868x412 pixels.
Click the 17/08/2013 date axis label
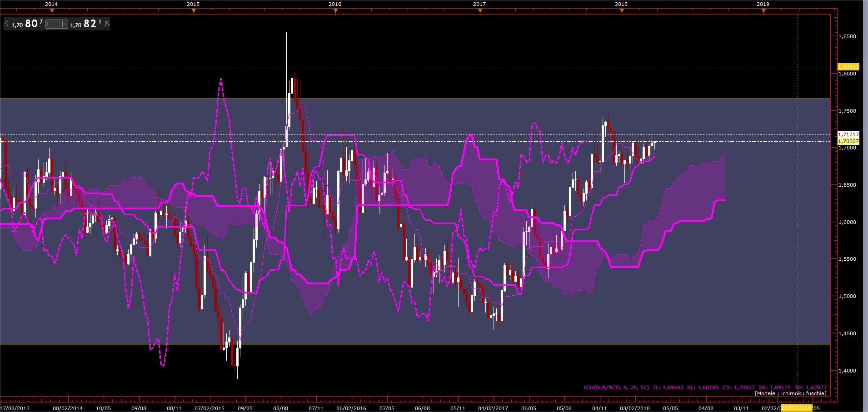15,408
